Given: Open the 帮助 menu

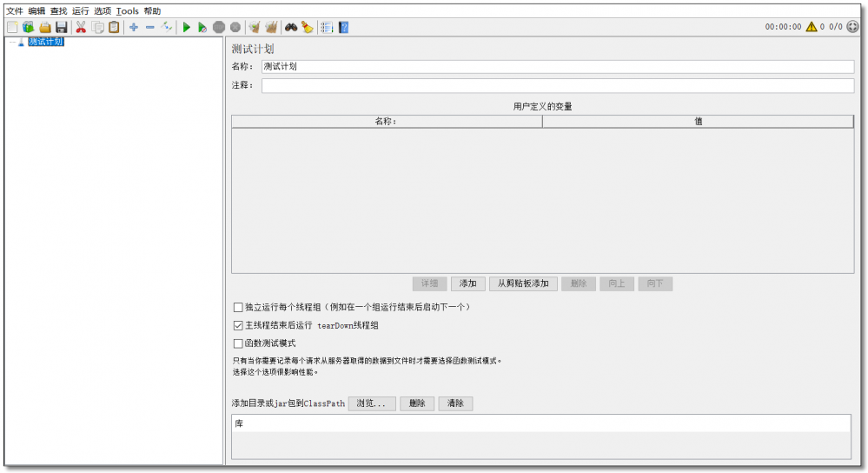Looking at the screenshot, I should [x=152, y=11].
